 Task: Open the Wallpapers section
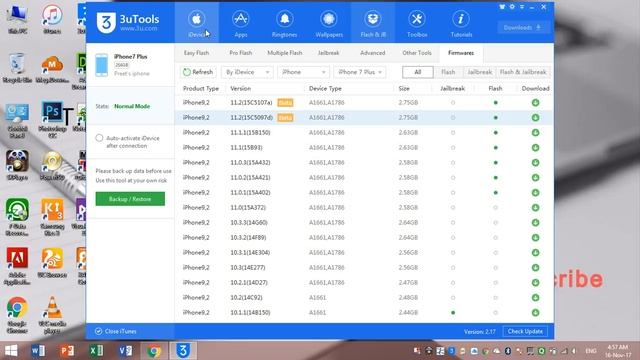pyautogui.click(x=329, y=23)
